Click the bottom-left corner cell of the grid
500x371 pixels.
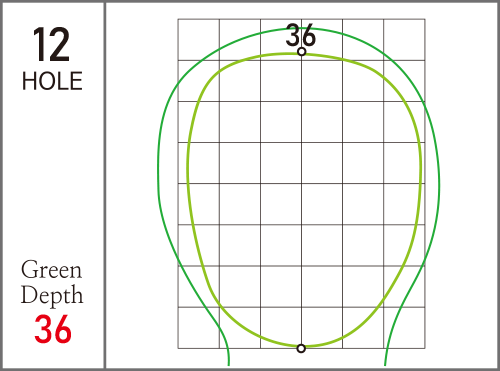(x=199, y=328)
